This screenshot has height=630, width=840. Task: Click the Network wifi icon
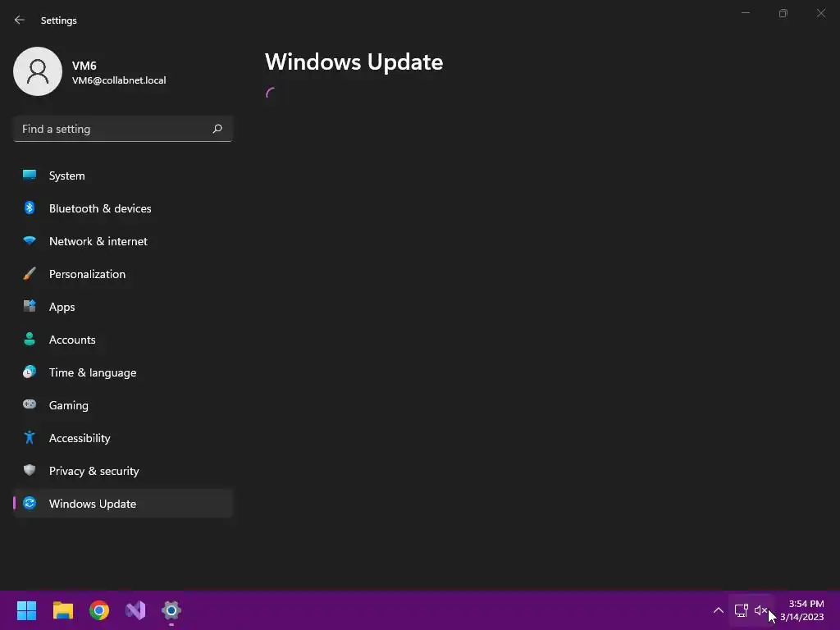point(30,240)
